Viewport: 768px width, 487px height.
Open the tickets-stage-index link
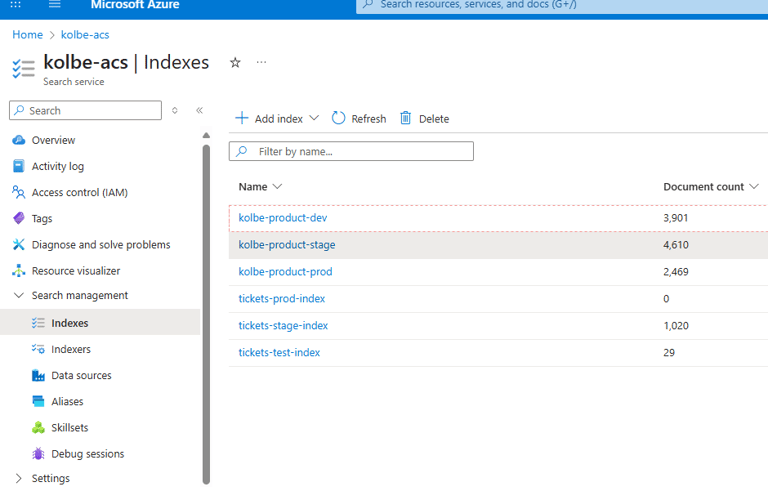click(283, 326)
